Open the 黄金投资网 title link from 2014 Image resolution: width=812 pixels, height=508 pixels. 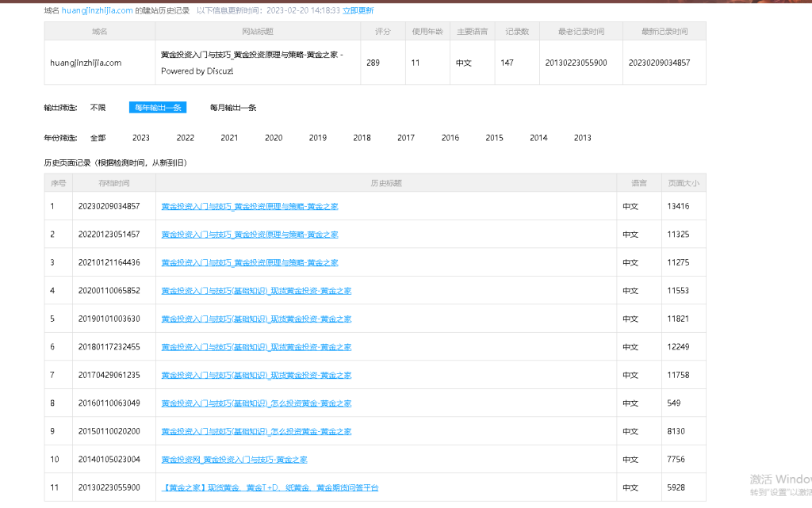coord(234,460)
